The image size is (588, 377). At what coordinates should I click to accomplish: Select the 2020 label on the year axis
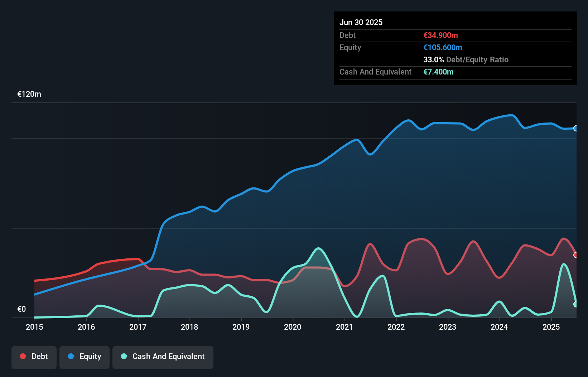[x=293, y=327]
